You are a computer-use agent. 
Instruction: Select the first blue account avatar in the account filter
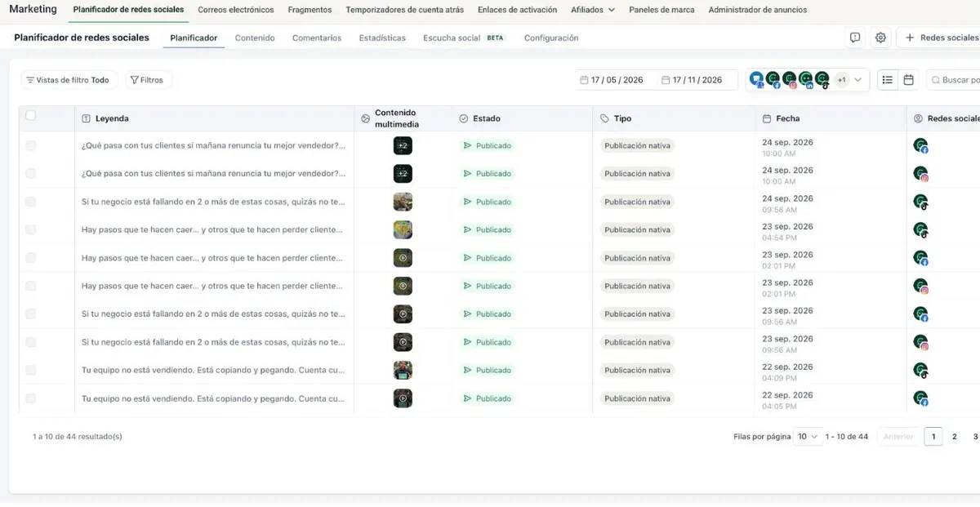pyautogui.click(x=756, y=79)
